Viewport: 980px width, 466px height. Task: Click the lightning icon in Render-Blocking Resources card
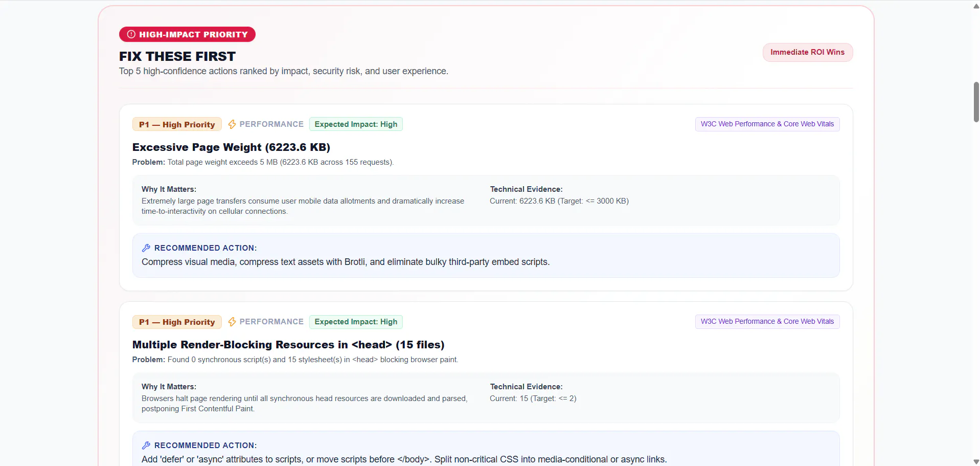(232, 322)
